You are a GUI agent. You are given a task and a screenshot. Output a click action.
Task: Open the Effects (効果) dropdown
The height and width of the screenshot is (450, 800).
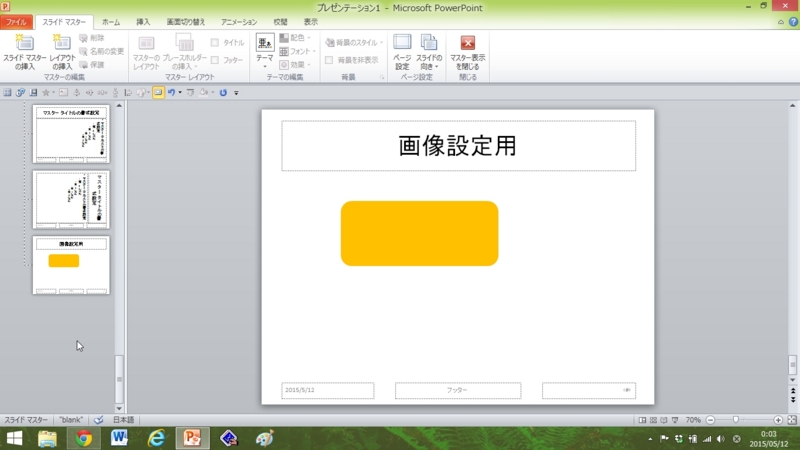[x=295, y=65]
